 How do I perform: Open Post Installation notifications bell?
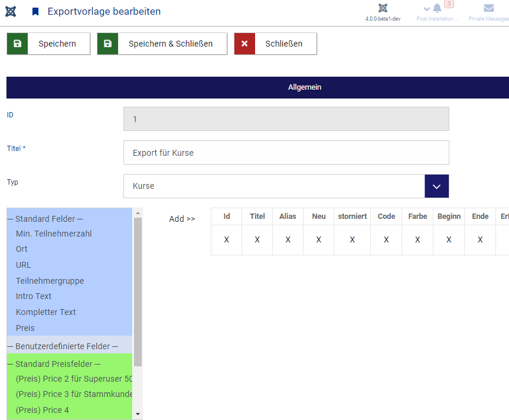[x=437, y=8]
